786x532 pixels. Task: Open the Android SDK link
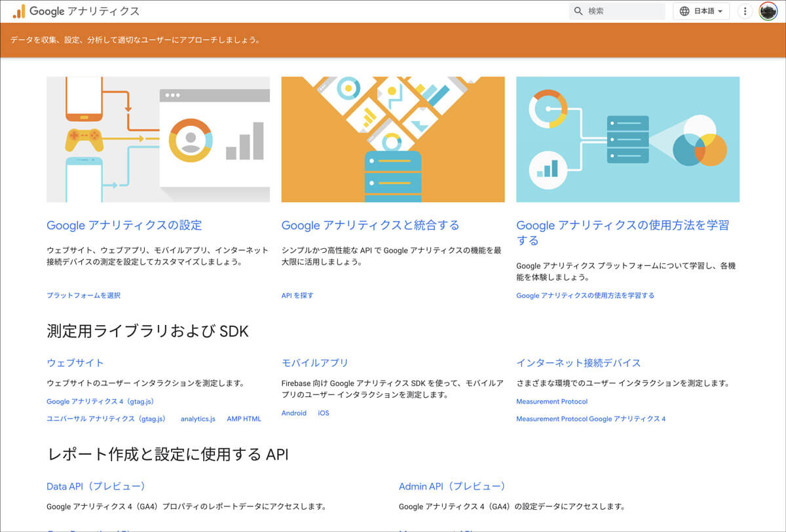[x=294, y=413]
